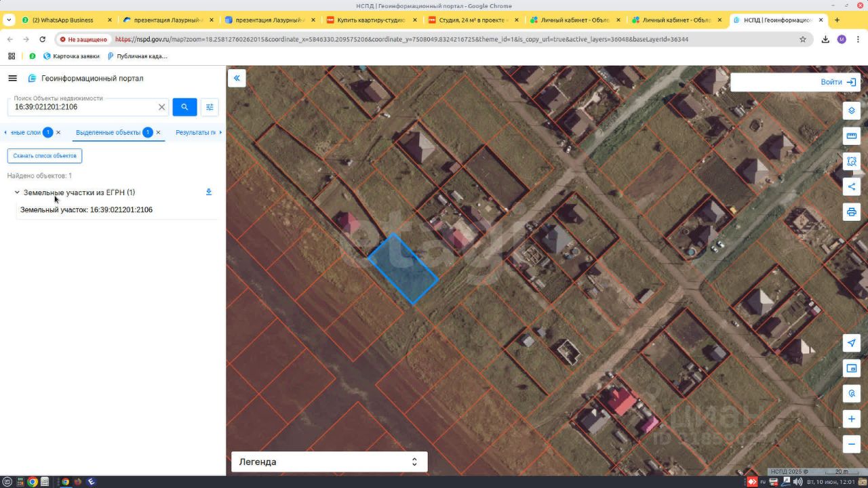Switch to Выделенные объекты tab
This screenshot has height=488, width=868.
(108, 132)
